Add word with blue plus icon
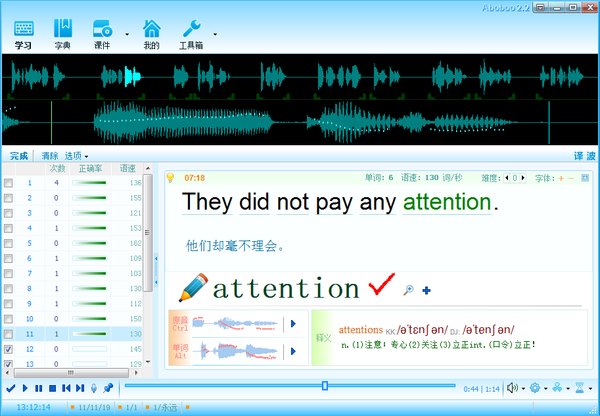Viewport: 600px width, 416px height. (x=426, y=290)
